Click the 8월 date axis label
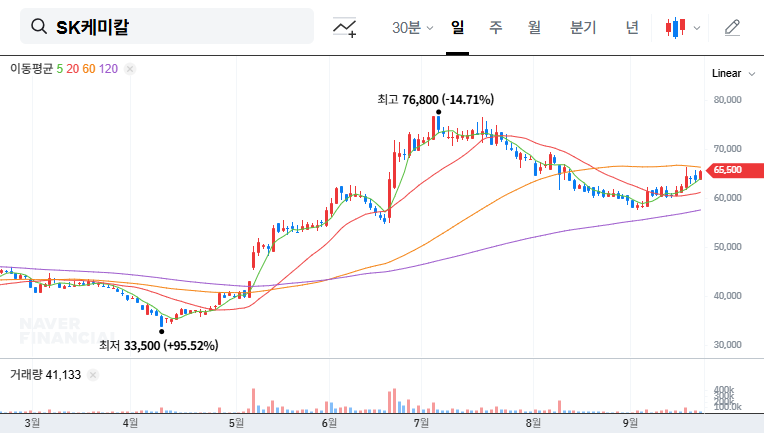 point(533,423)
